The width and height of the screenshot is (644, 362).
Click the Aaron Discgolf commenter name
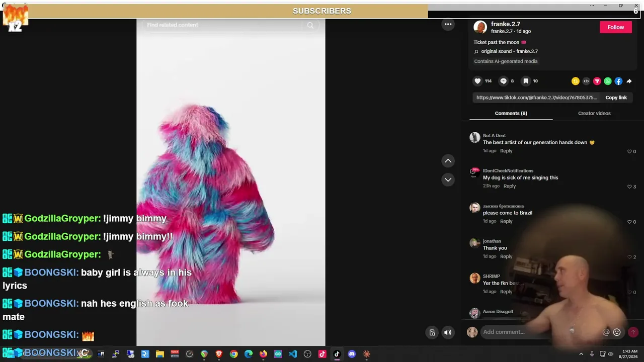(x=498, y=312)
